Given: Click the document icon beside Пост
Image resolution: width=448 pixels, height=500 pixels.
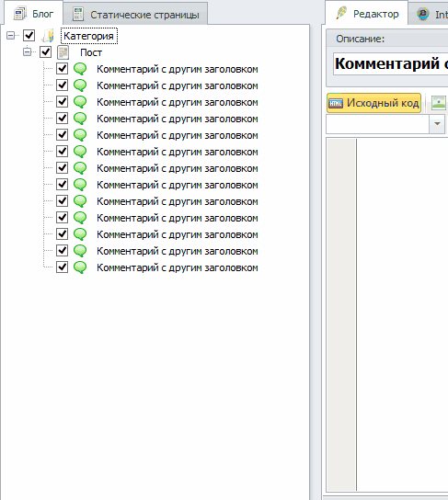Looking at the screenshot, I should pyautogui.click(x=63, y=52).
